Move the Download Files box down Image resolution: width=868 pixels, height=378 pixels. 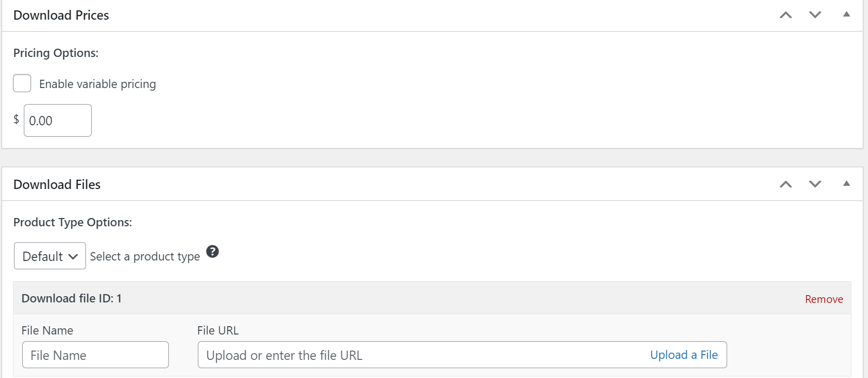point(815,184)
